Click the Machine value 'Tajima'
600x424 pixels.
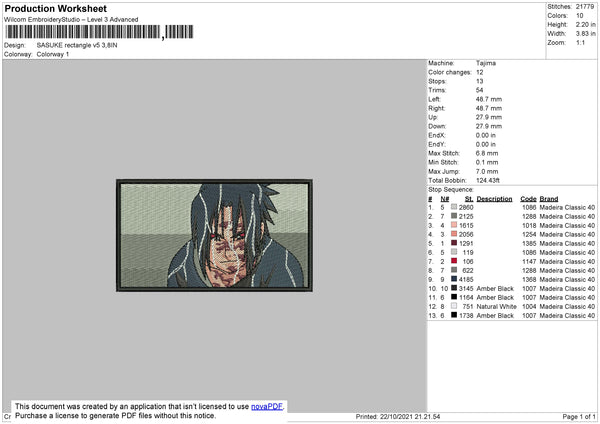point(486,63)
